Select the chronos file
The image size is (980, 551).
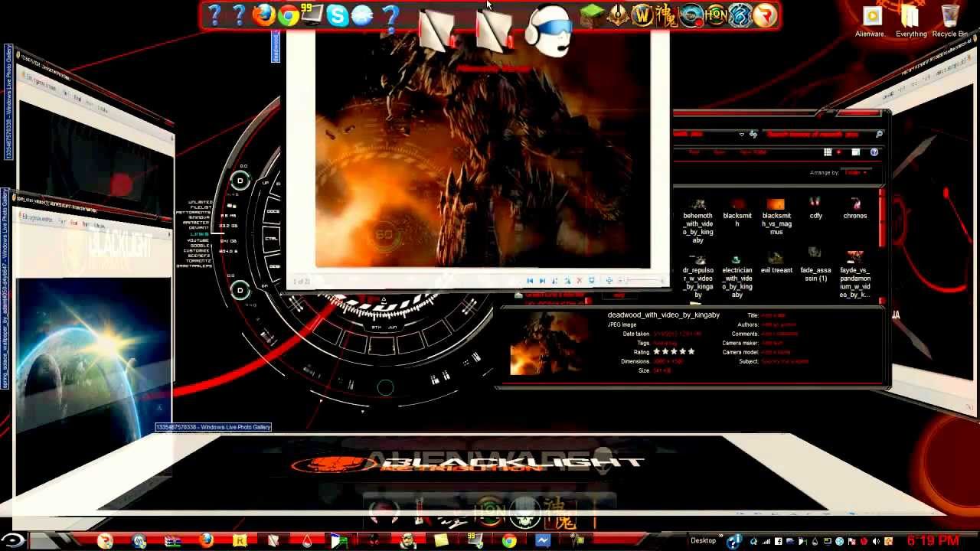point(855,209)
